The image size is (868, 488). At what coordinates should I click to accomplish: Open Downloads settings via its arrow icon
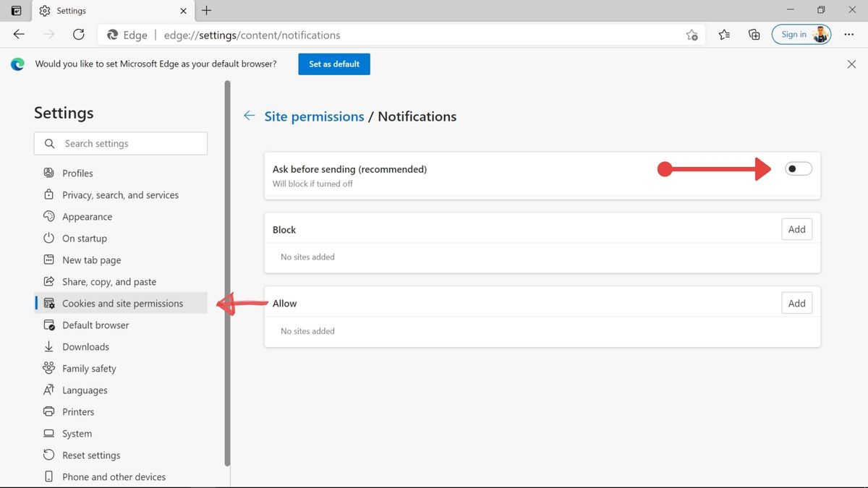click(49, 346)
